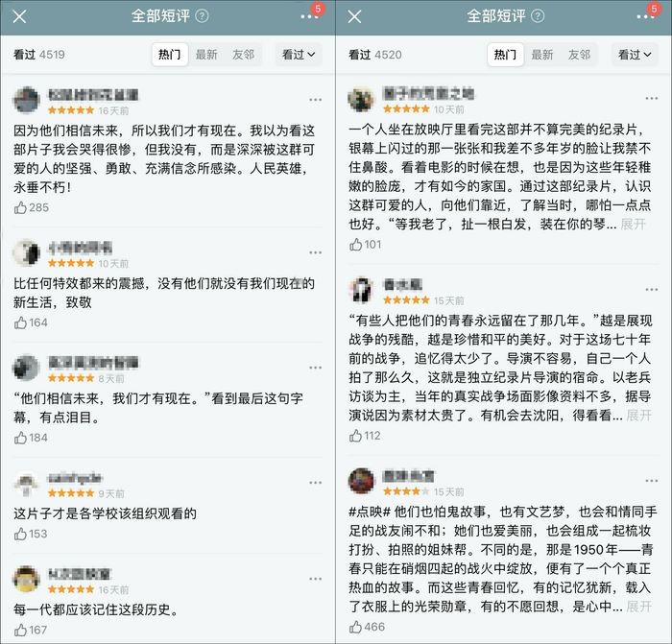Open avatar of reviewer who wrote 一个人坐在放映厅里
Viewport: 672px width, 644px height.
(x=361, y=99)
